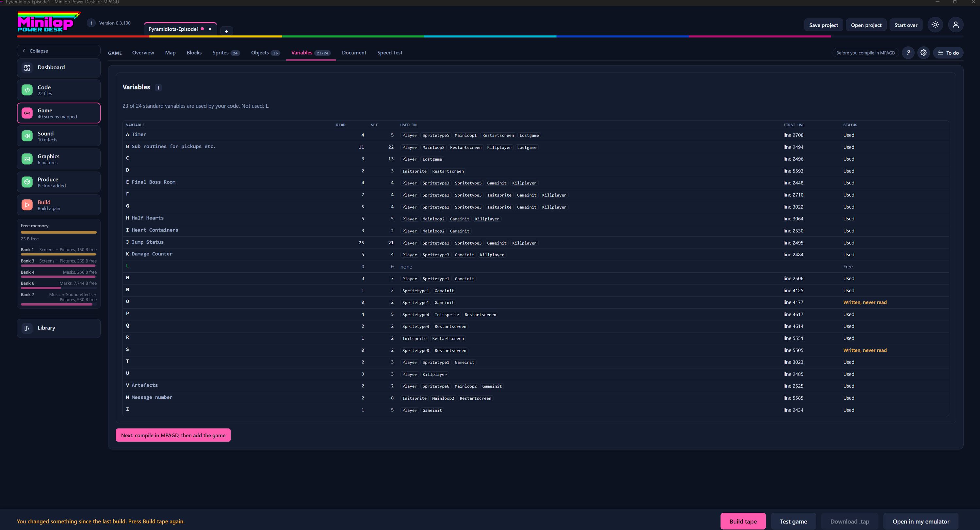Click Next: compile in MPAGD button
This screenshot has height=530, width=980.
click(x=173, y=435)
